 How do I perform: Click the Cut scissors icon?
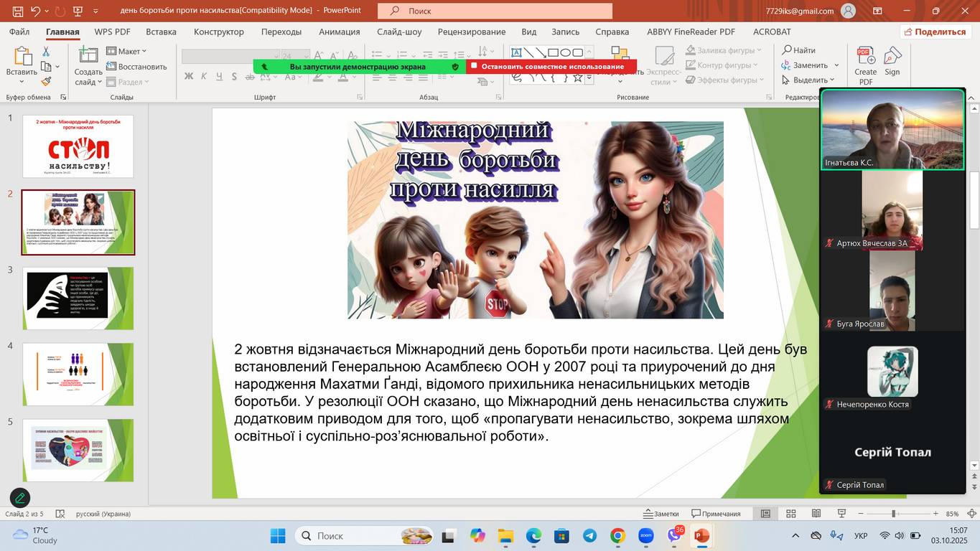pyautogui.click(x=46, y=52)
